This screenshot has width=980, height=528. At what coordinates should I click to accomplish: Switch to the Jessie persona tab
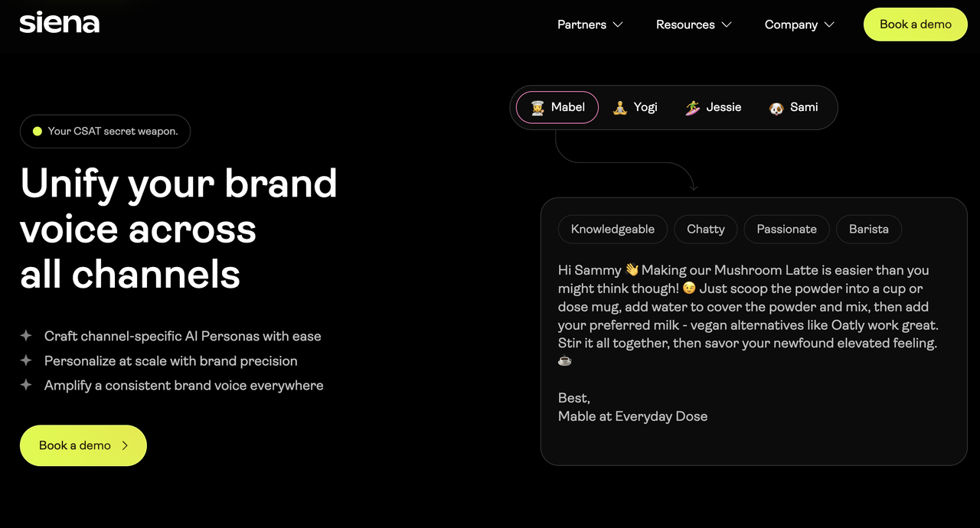(x=713, y=107)
